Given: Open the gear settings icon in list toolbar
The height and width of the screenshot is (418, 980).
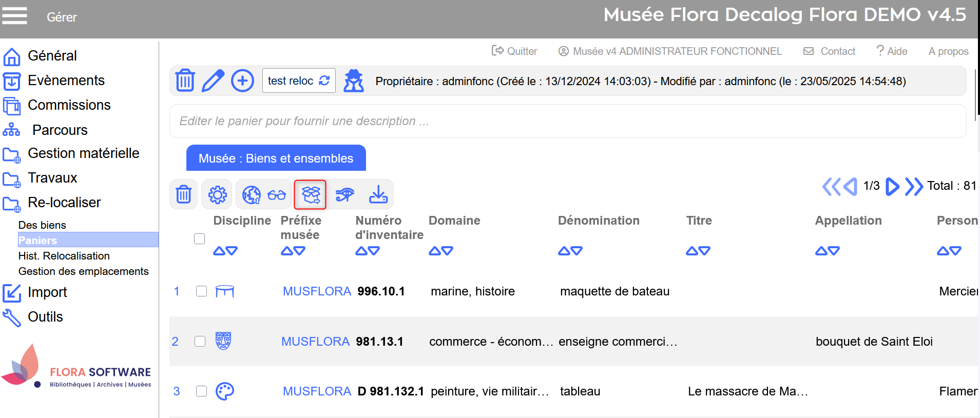Looking at the screenshot, I should (x=217, y=195).
